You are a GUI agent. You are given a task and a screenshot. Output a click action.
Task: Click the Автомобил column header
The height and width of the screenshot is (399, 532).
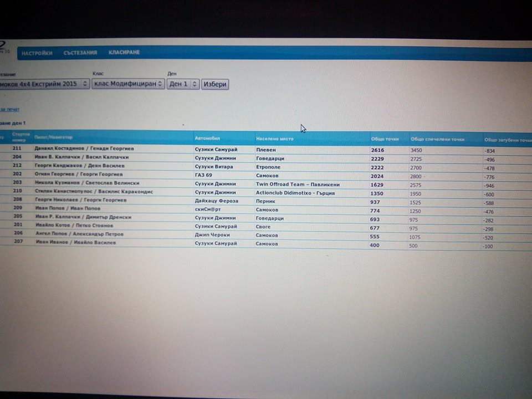pyautogui.click(x=207, y=138)
